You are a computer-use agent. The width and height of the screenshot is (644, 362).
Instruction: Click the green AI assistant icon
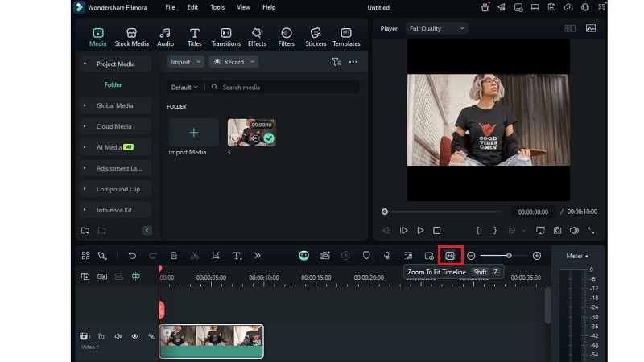coord(304,256)
